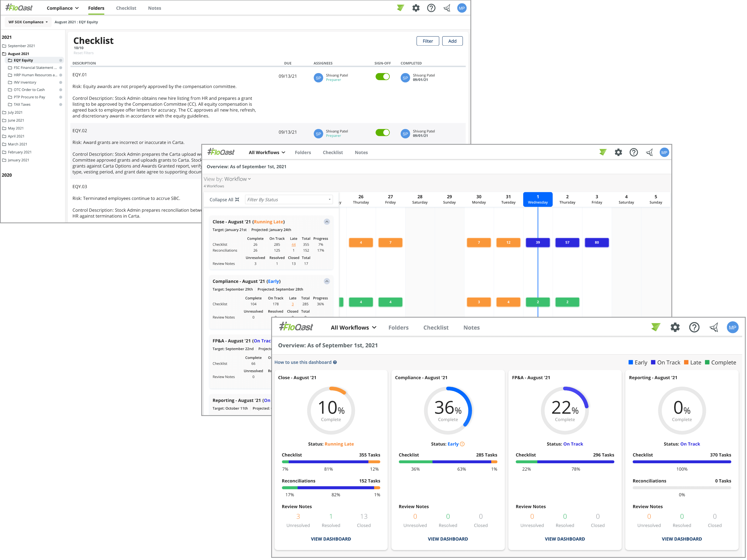Open the MP user avatar in the top window

462,8
